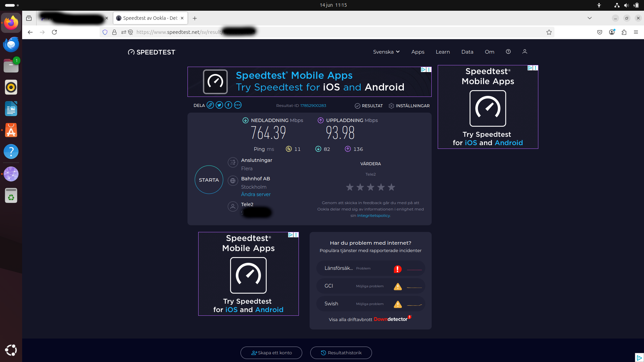Share result on Twitter
The image size is (644, 362).
point(219,105)
